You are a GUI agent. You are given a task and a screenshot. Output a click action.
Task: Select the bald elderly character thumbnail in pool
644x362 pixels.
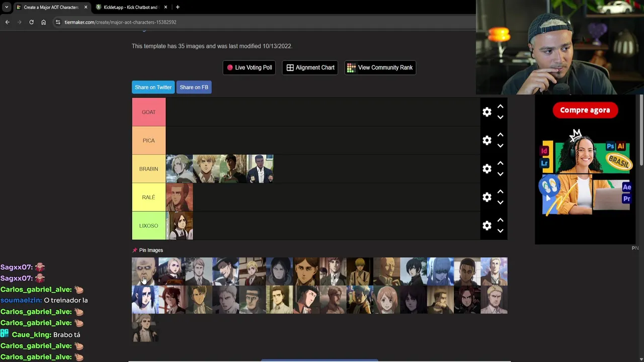(145, 271)
